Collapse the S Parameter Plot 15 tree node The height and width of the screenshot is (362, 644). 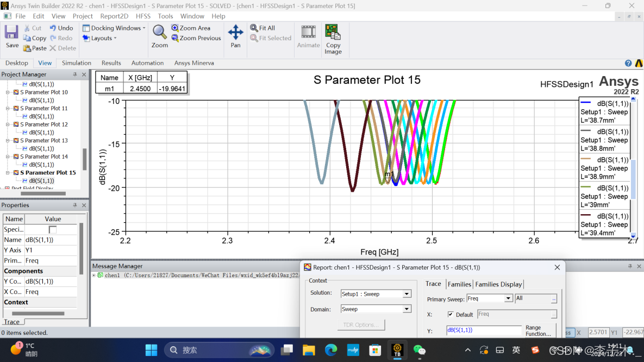click(8, 173)
